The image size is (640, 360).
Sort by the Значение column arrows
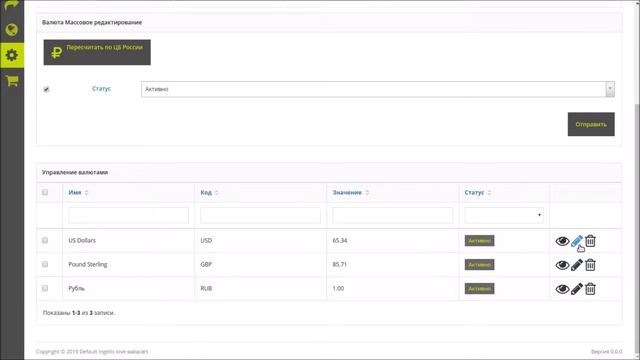coord(367,193)
